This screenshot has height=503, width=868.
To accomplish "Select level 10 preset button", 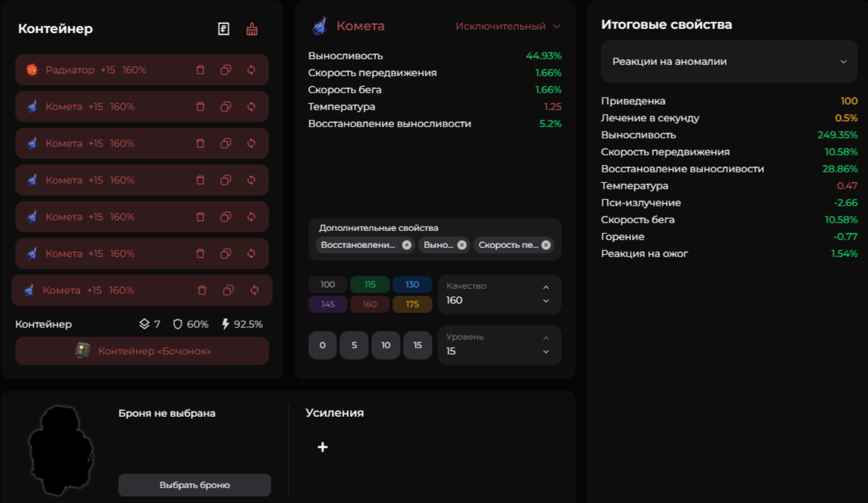I will click(x=386, y=345).
